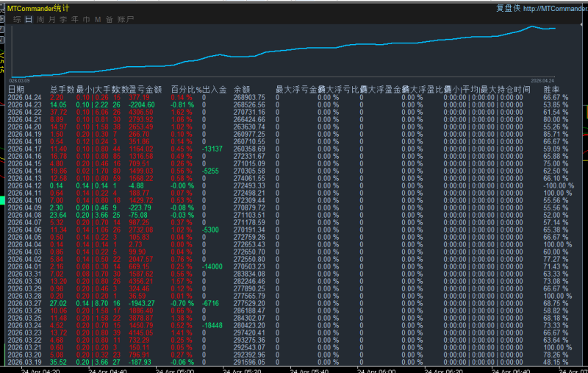Switch to the 季 quarterly tab
This screenshot has height=373, width=588.
click(63, 20)
